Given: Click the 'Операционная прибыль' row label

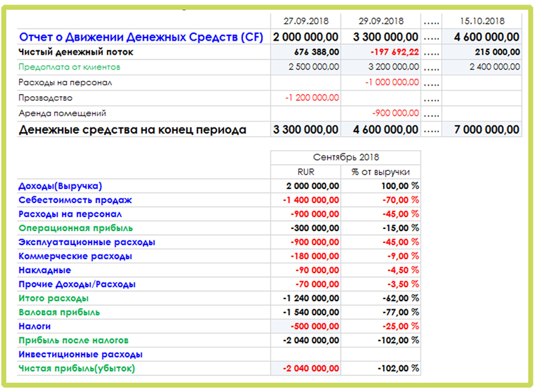Looking at the screenshot, I should point(75,228).
